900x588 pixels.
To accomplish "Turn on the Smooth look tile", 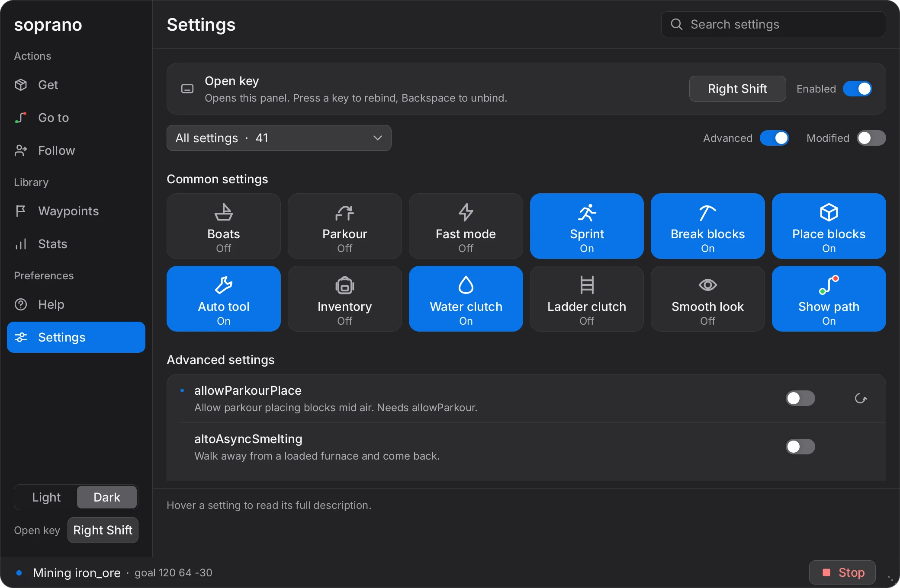I will [708, 299].
